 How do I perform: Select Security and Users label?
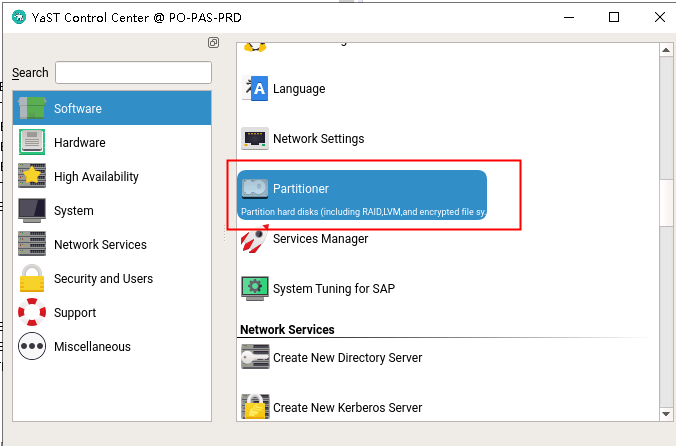(x=103, y=278)
